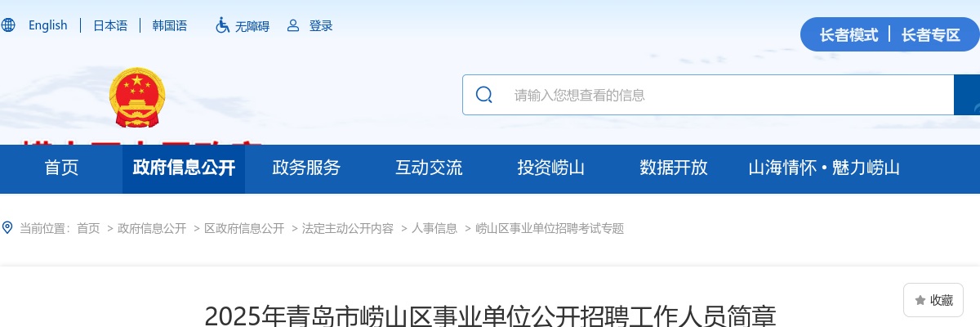Switch language to English
980x327 pixels.
pos(48,25)
